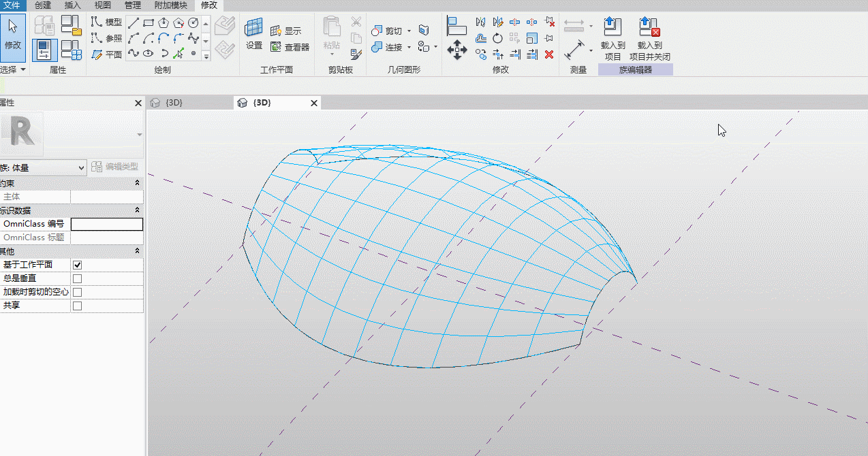Click the Scale tool icon

click(532, 38)
